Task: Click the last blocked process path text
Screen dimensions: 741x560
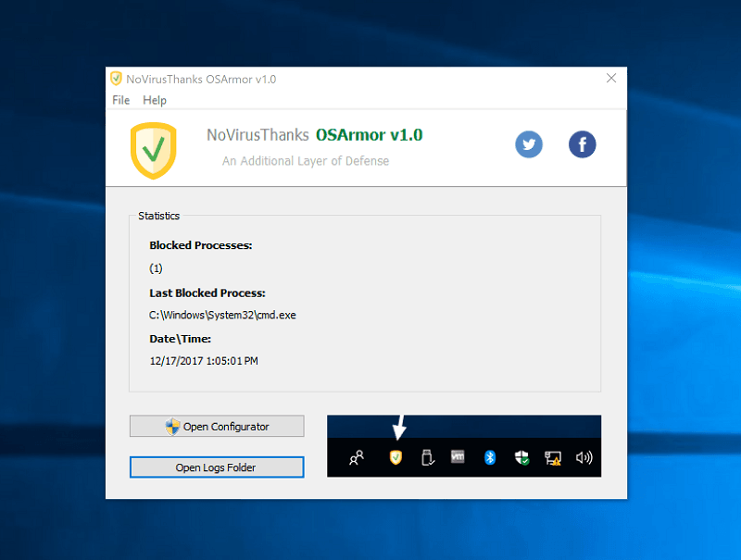Action: [x=222, y=315]
